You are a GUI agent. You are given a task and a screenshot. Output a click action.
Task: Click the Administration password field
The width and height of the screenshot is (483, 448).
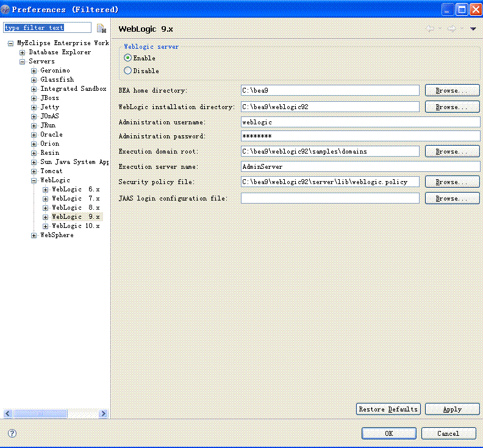(360, 136)
